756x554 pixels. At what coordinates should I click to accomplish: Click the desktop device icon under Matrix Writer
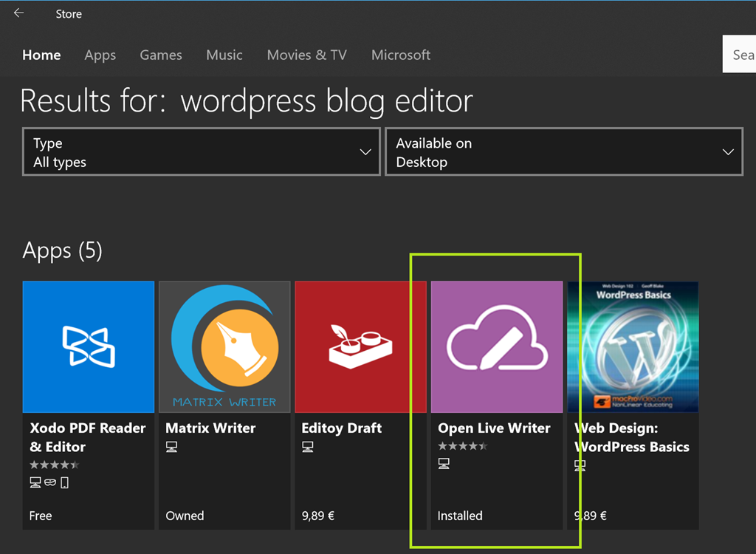tap(172, 446)
